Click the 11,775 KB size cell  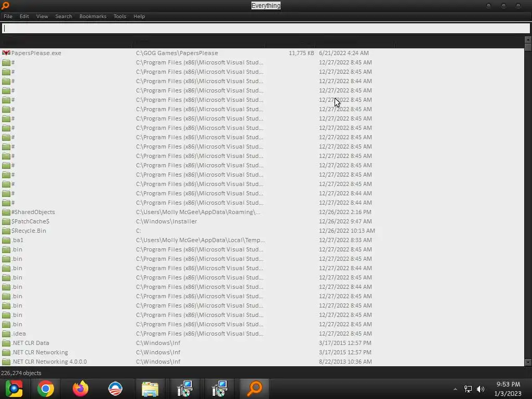tap(301, 53)
